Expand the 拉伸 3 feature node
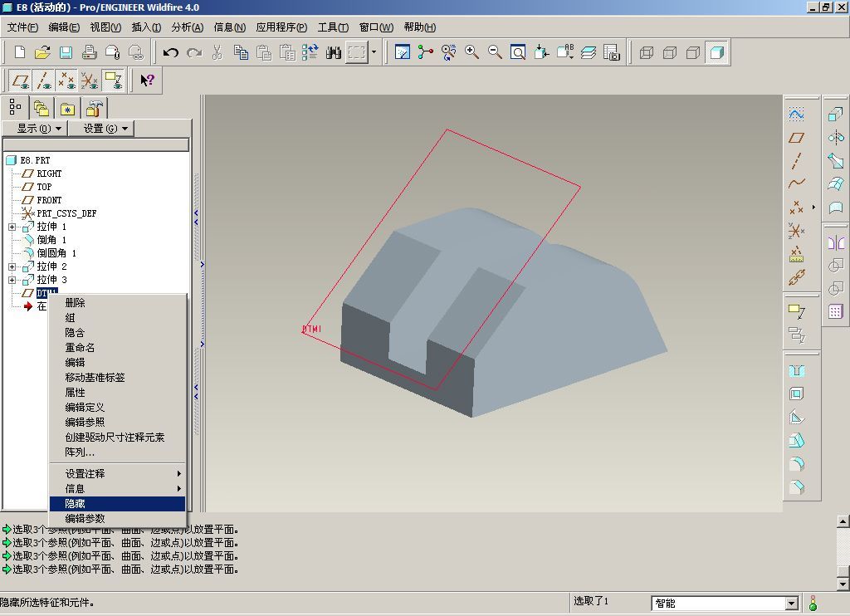The image size is (850, 616). pos(12,280)
